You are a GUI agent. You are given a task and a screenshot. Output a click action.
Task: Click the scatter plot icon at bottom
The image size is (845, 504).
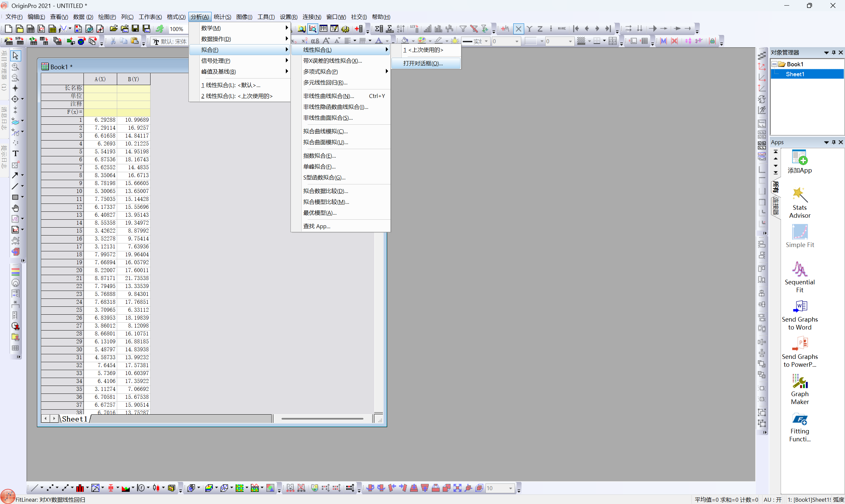tap(50, 488)
